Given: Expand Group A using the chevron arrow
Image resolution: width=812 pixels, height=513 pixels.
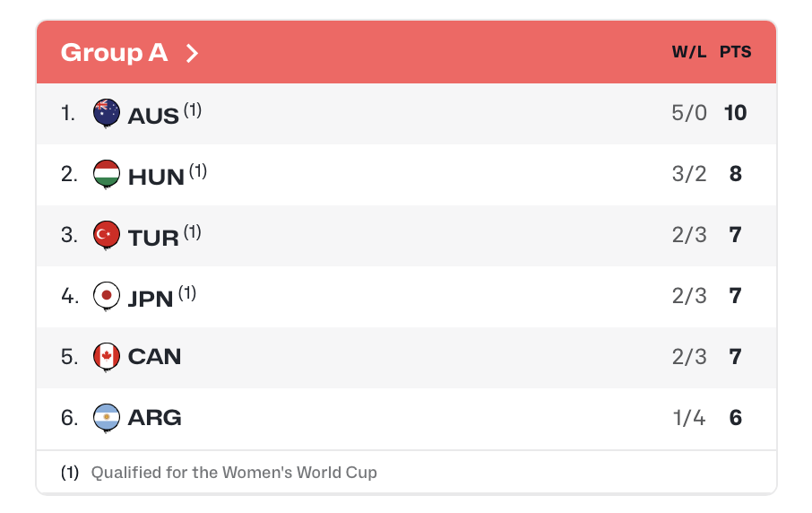Looking at the screenshot, I should point(191,53).
